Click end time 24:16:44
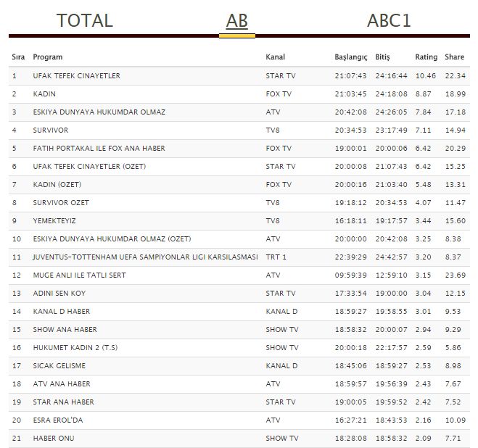The width and height of the screenshot is (478, 448). [x=392, y=76]
